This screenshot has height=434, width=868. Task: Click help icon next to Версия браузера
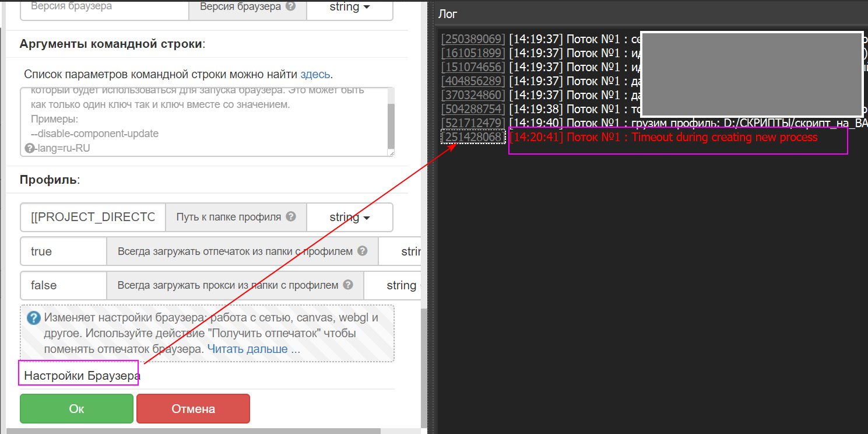290,7
